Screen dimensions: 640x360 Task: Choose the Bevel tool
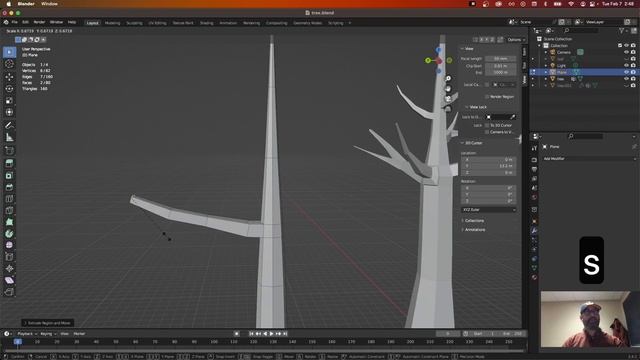point(9,187)
